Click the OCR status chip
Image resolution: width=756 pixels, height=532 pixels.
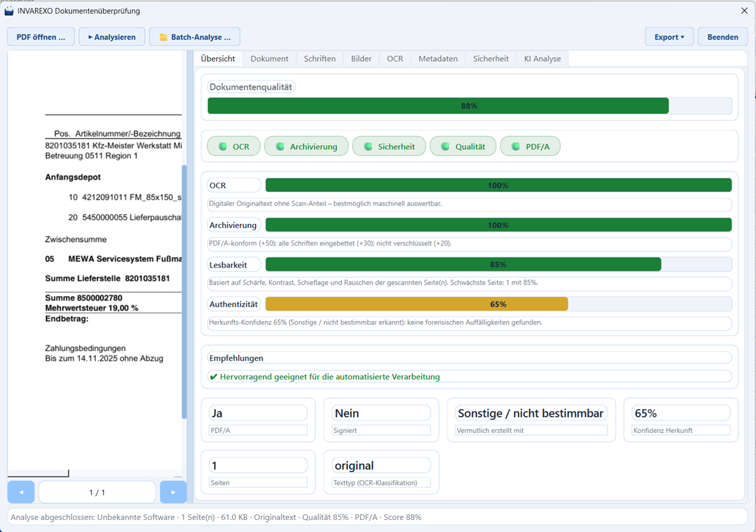tap(234, 147)
